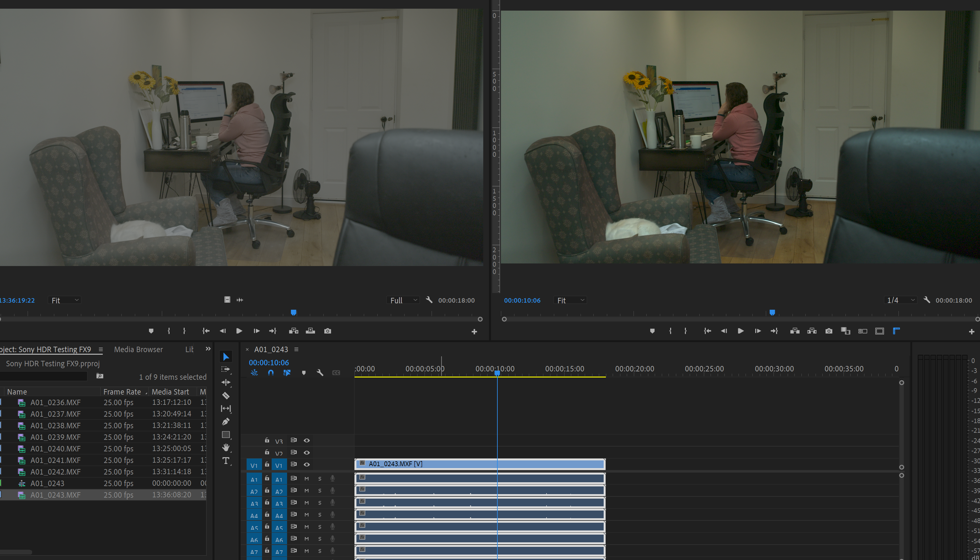
Task: Select A01_0240.MXF in project bin
Action: click(x=56, y=449)
